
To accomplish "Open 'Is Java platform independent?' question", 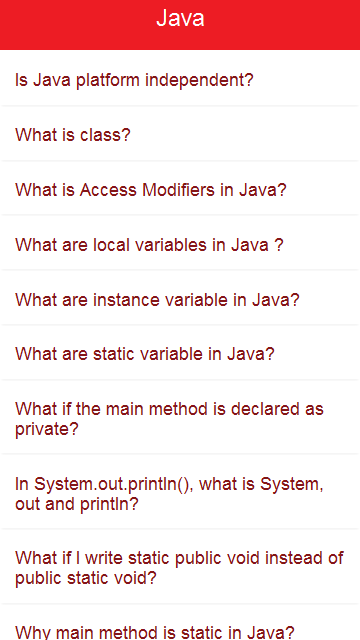I will [x=180, y=78].
